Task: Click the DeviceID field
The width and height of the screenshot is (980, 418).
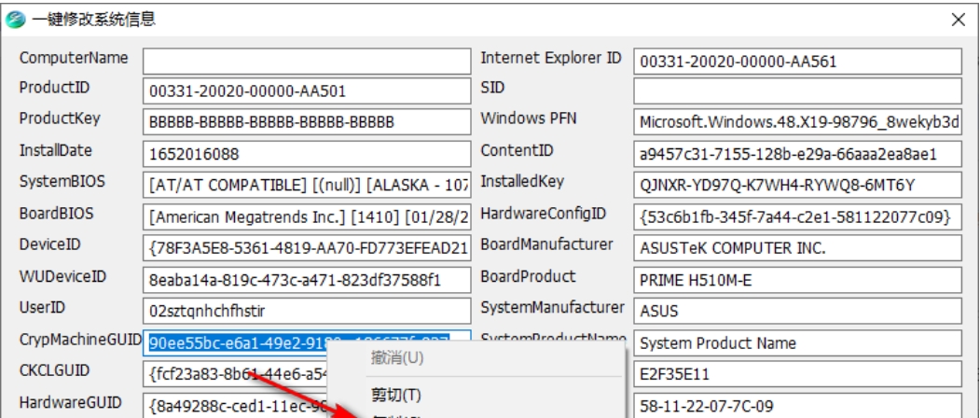Action: coord(307,248)
